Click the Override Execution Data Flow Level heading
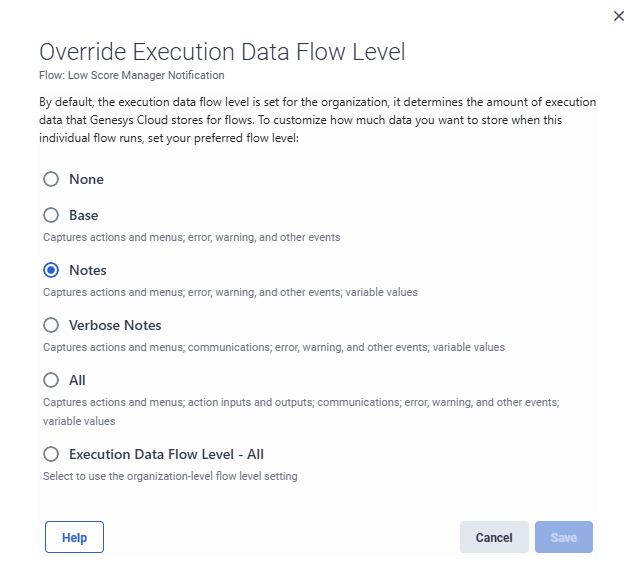The image size is (624, 574). tap(221, 52)
